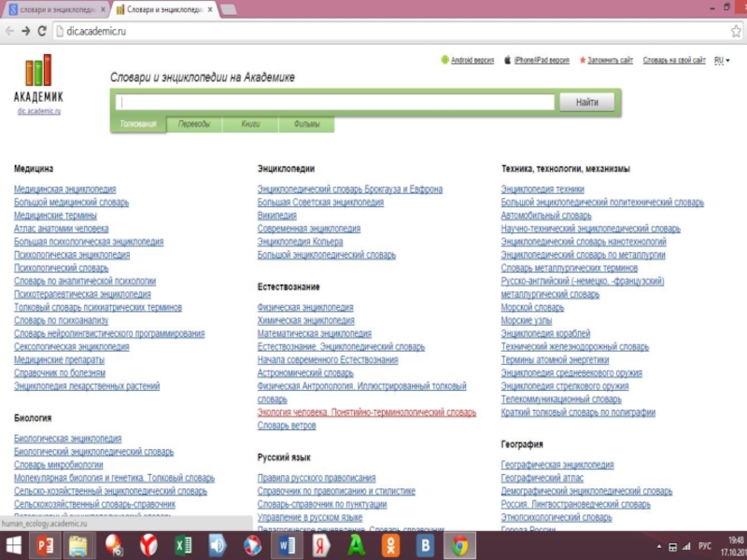Select the Книги search tab
Image resolution: width=747 pixels, height=560 pixels.
tap(250, 124)
